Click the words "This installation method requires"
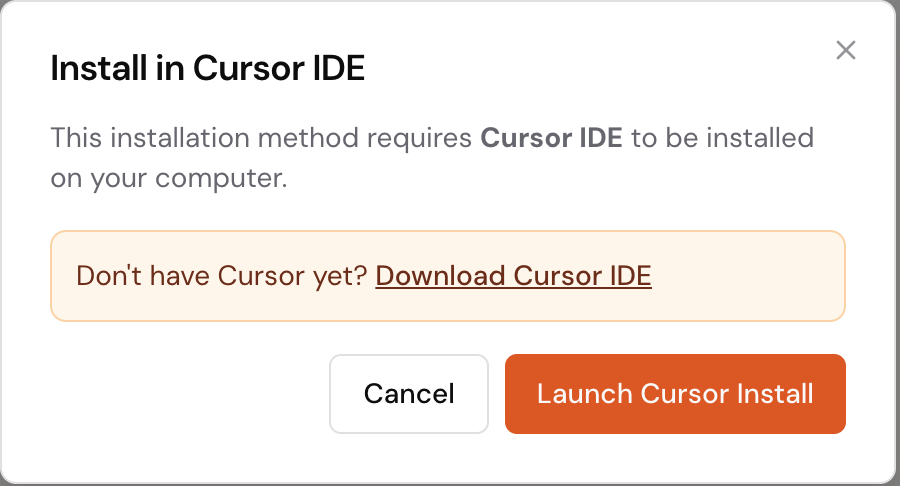The image size is (900, 486). coord(262,137)
